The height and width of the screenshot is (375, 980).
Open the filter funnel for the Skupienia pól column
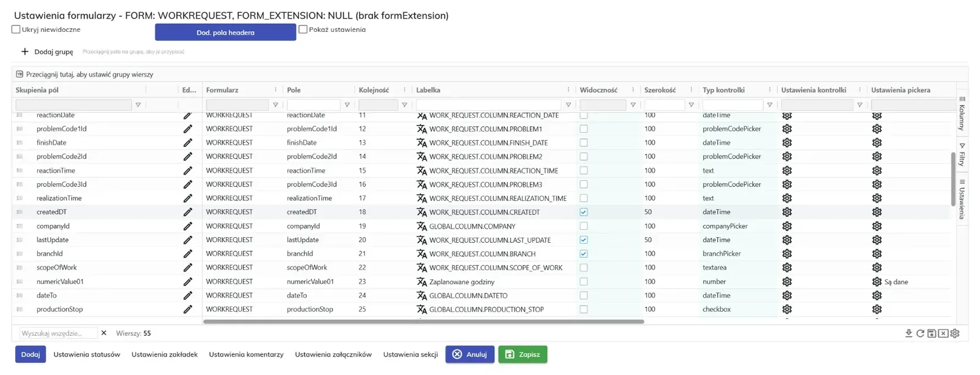click(138, 105)
